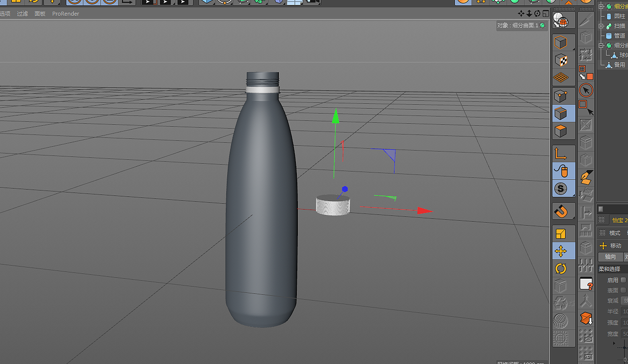Open the 轴向 tab
The height and width of the screenshot is (364, 628).
pos(610,257)
